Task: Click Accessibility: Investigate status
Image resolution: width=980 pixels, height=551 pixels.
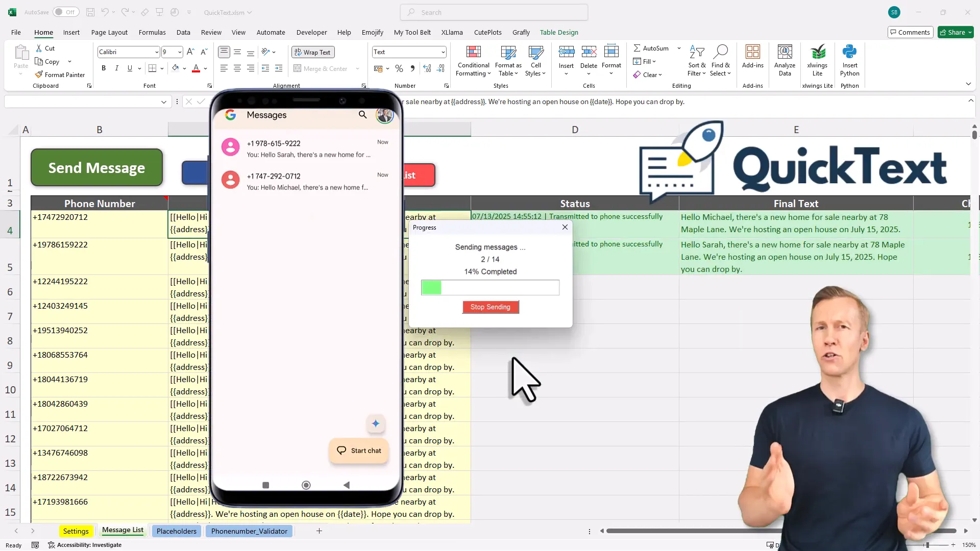Action: coord(85,545)
